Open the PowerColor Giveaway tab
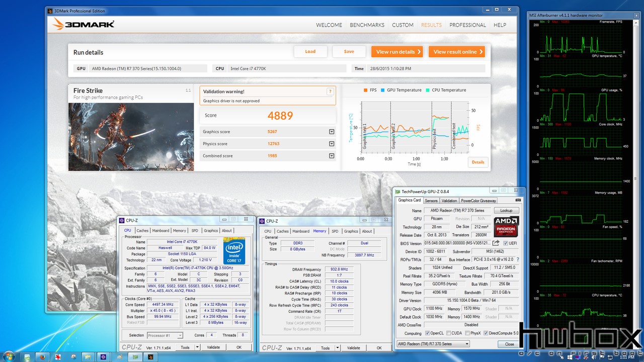644x362 pixels. (x=478, y=201)
